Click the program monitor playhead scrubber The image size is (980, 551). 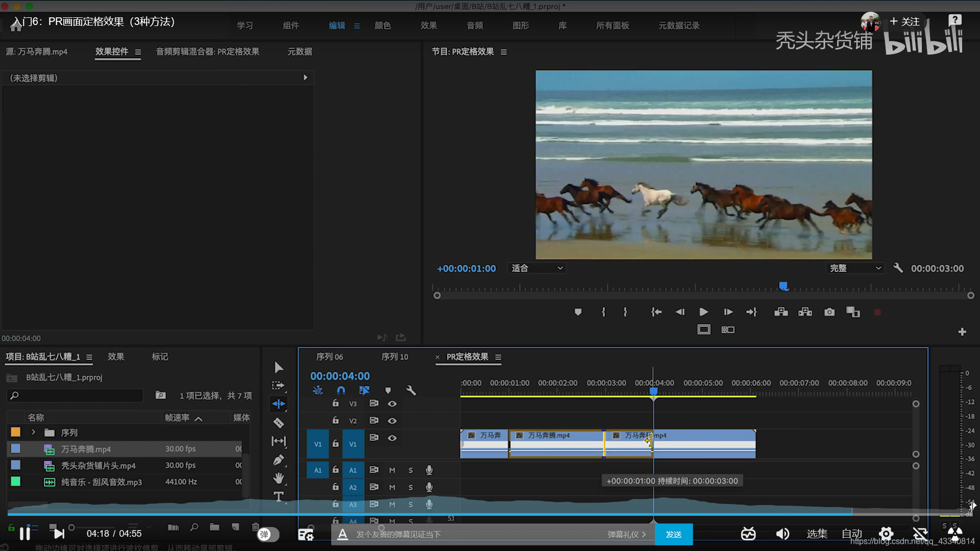pyautogui.click(x=783, y=286)
